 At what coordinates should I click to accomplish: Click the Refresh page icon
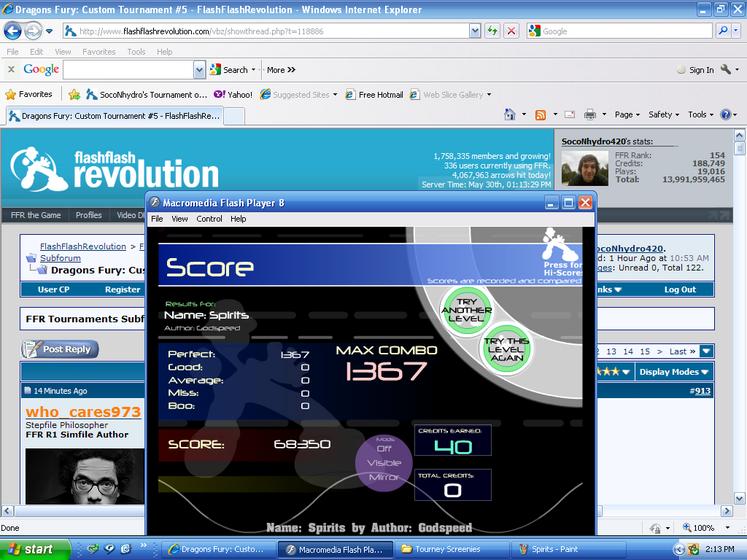(x=492, y=31)
